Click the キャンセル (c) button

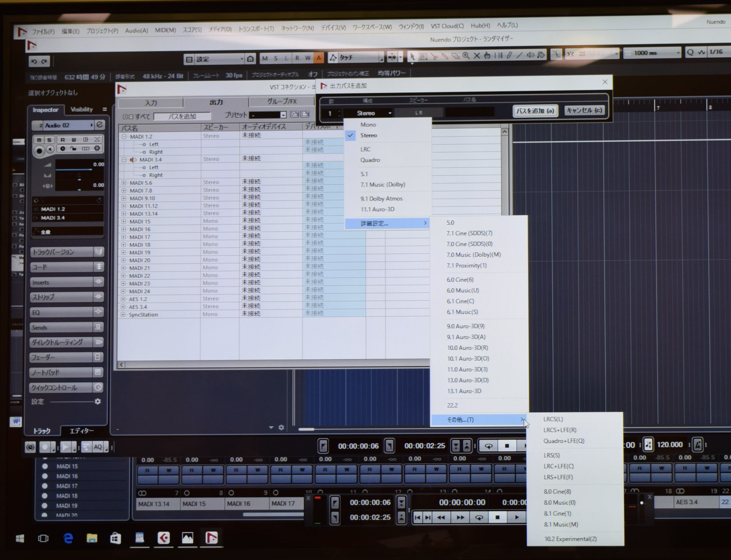[584, 110]
